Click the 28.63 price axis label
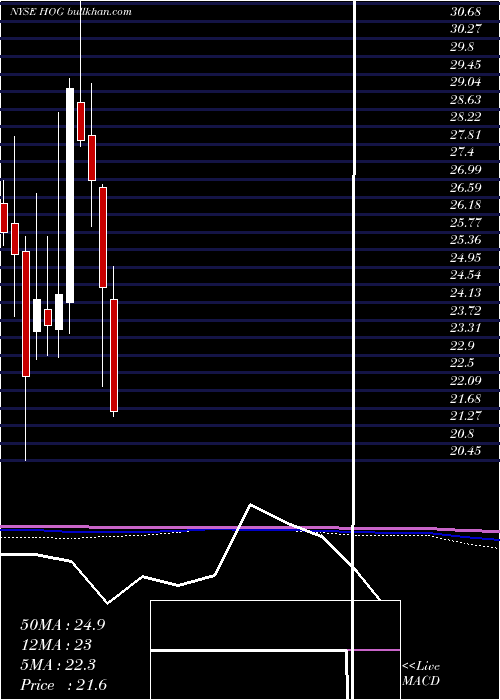500x700 pixels. (466, 100)
